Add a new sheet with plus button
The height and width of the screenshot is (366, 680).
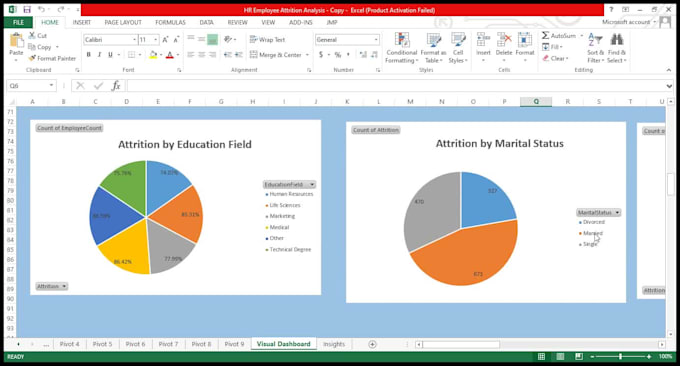click(372, 344)
